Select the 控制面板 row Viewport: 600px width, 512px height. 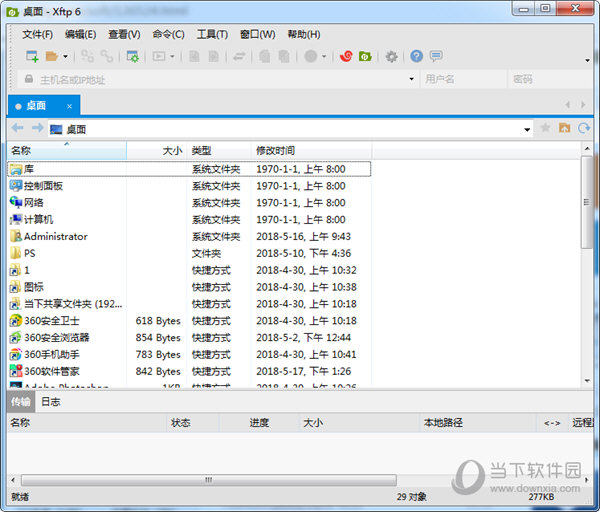click(189, 186)
